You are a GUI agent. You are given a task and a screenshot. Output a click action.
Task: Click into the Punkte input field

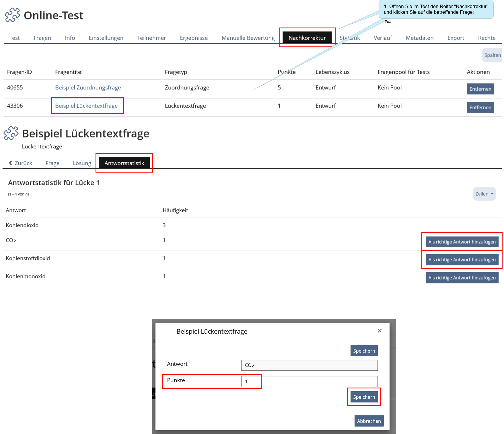click(309, 382)
